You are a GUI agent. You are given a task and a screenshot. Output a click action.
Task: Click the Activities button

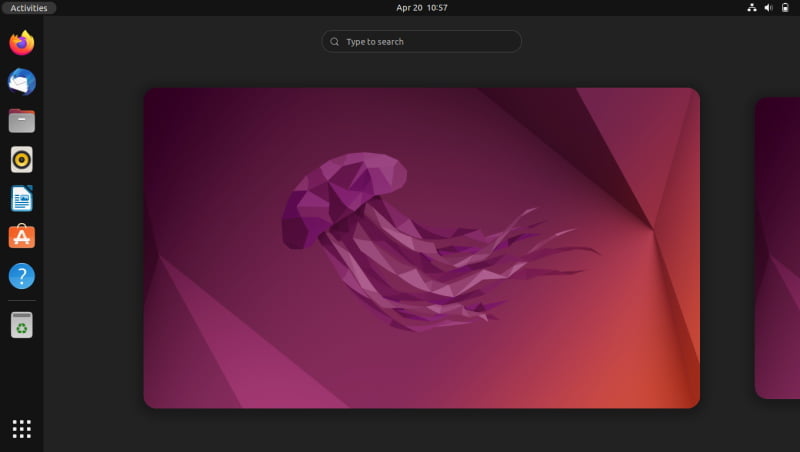click(x=29, y=8)
